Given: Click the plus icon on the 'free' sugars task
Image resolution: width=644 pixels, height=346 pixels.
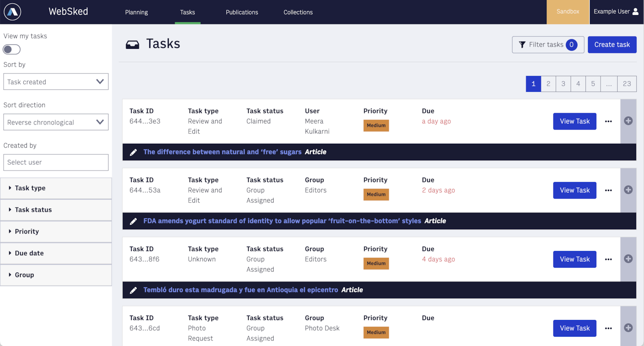Looking at the screenshot, I should (x=628, y=121).
